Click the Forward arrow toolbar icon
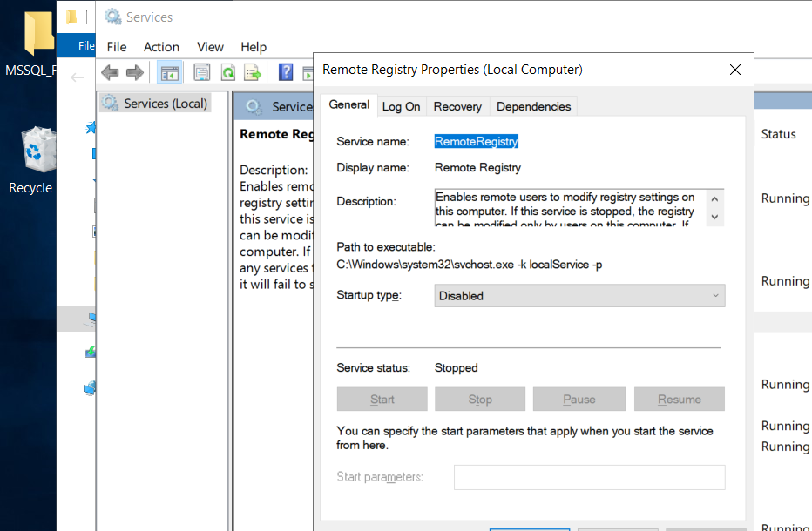Screen dimensions: 812x531 [x=135, y=72]
